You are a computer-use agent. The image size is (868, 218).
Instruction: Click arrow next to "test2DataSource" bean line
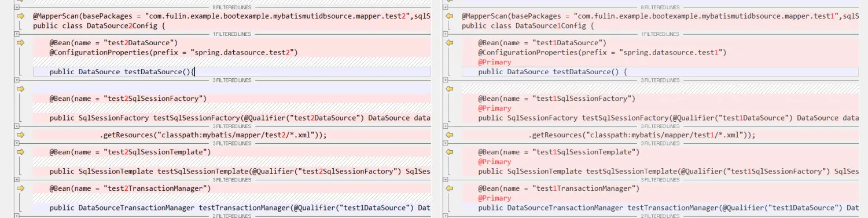(21, 43)
